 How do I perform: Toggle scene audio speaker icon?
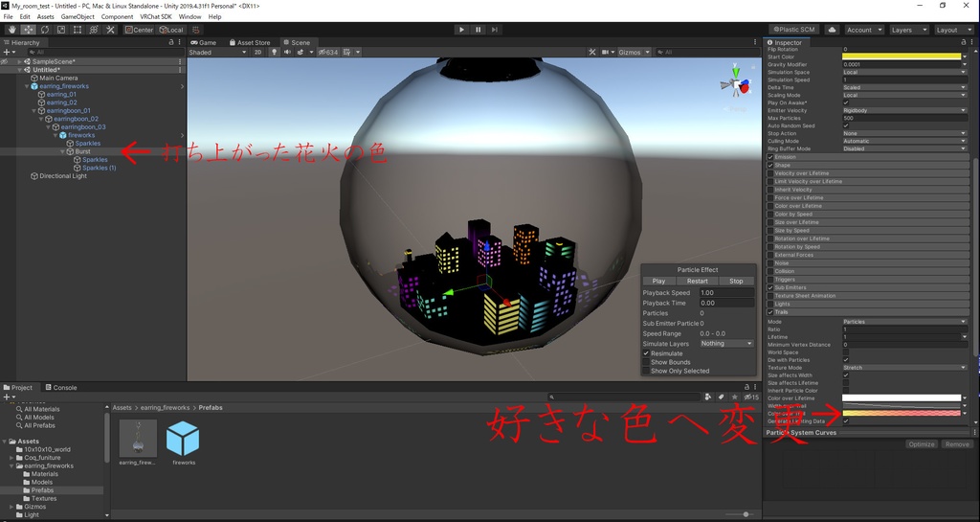click(x=287, y=52)
